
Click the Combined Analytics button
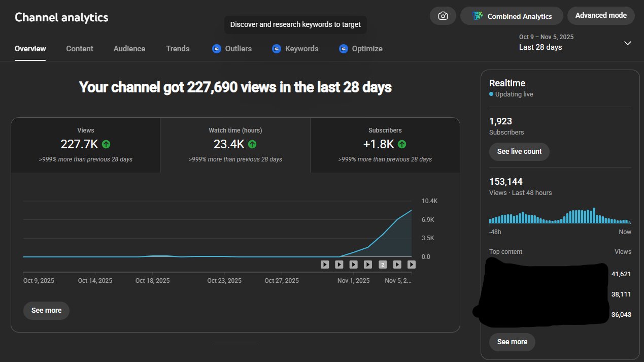512,16
